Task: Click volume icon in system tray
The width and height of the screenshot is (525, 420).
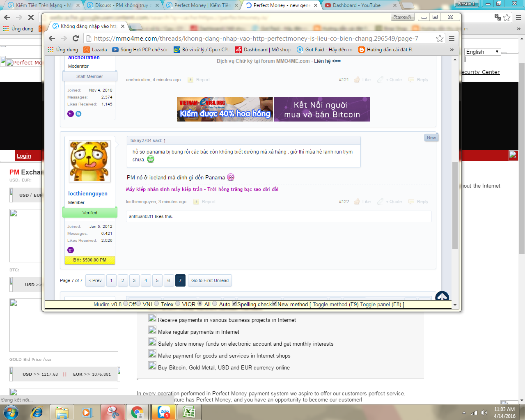Action: (484, 413)
